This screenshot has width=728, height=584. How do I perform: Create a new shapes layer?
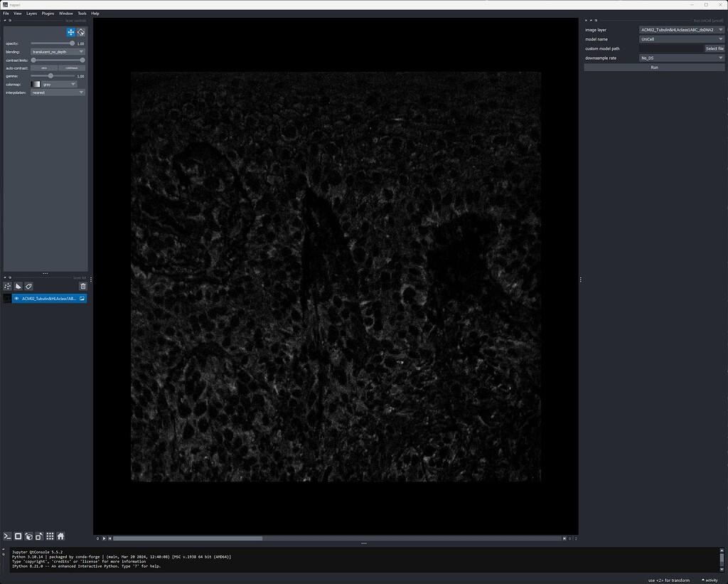(18, 286)
